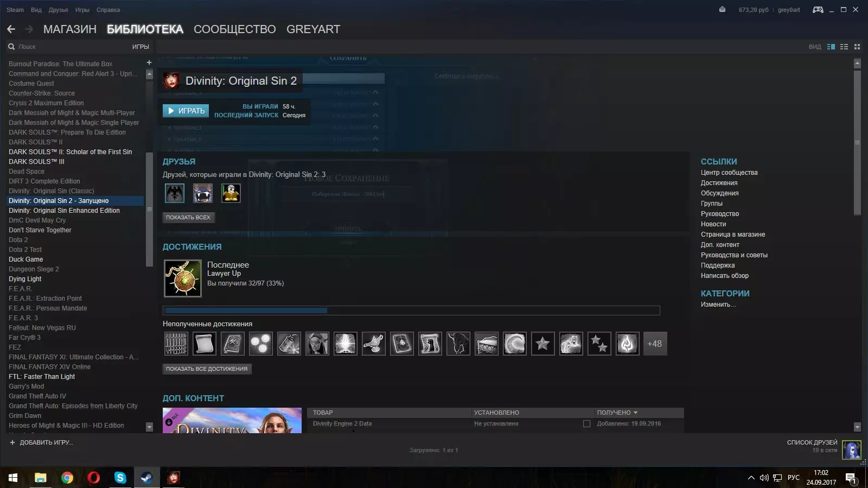868x488 pixels.
Task: Open the Центр сообщества link
Action: (x=729, y=173)
